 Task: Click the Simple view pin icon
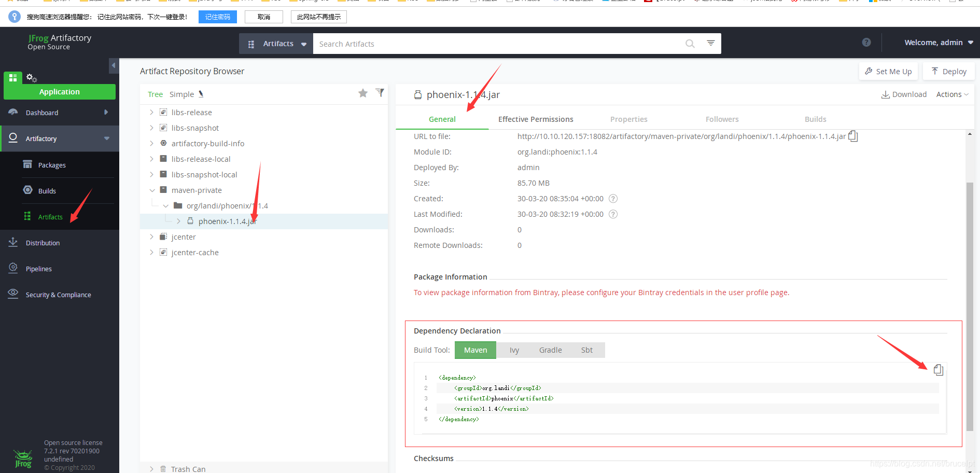tap(201, 94)
